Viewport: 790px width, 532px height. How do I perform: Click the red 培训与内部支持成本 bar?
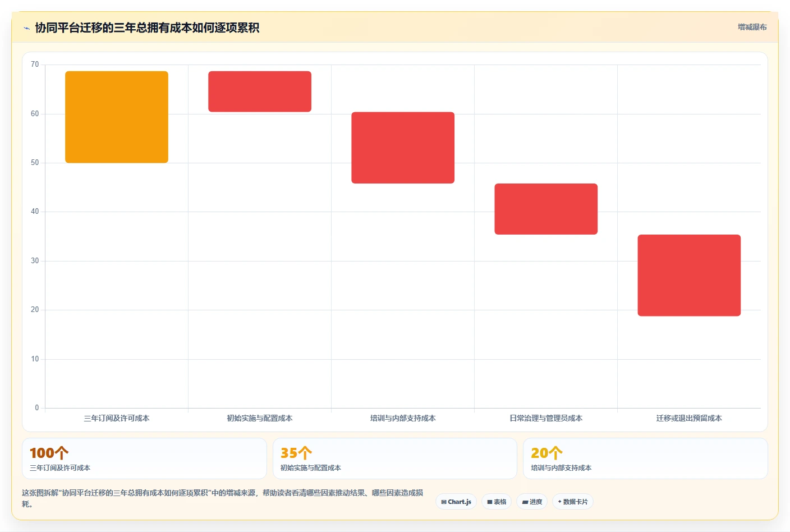tap(403, 148)
